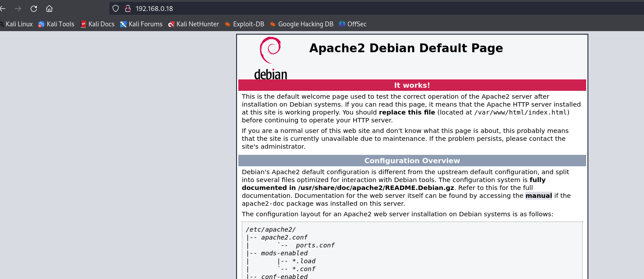
Task: Click the OffSec bookmark icon
Action: click(x=342, y=24)
